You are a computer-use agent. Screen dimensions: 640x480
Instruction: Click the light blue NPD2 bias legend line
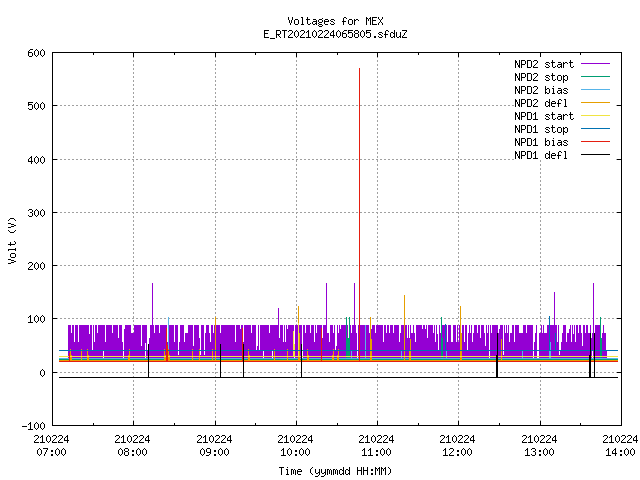596,90
